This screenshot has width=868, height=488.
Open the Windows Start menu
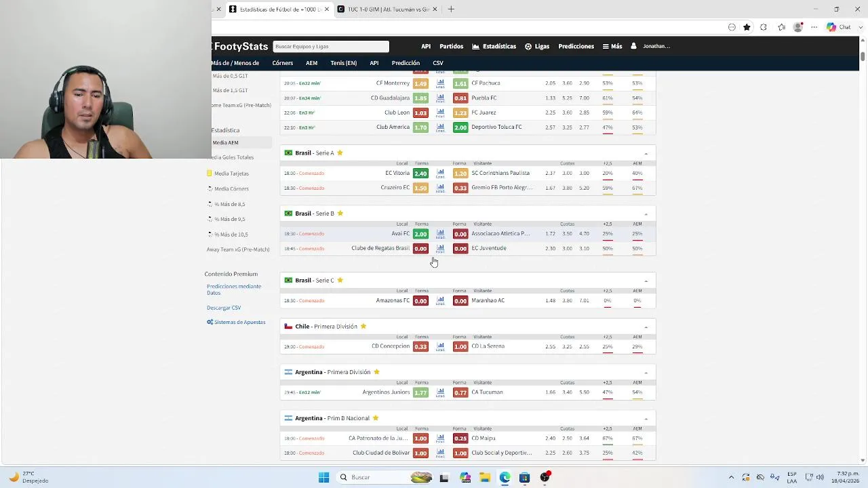[323, 477]
